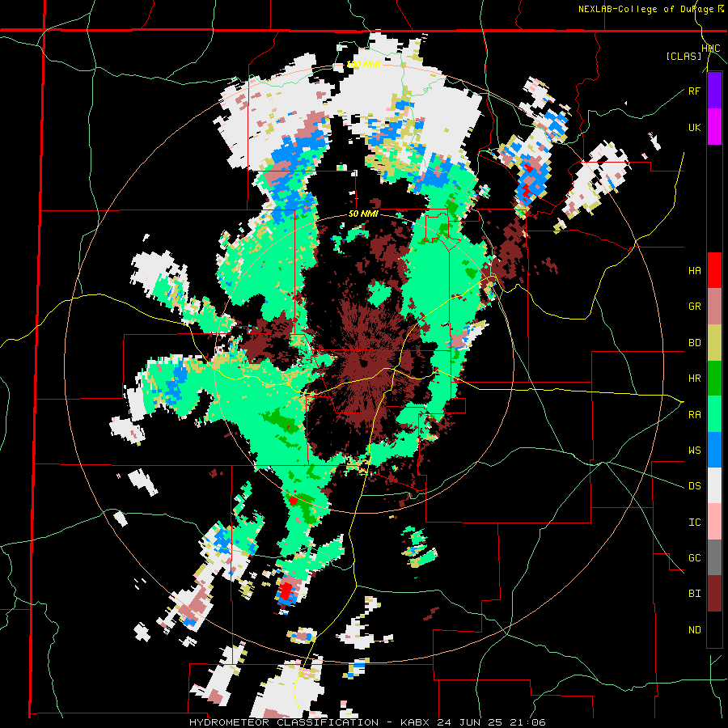
Task: Click the HA legend label
Action: point(695,271)
